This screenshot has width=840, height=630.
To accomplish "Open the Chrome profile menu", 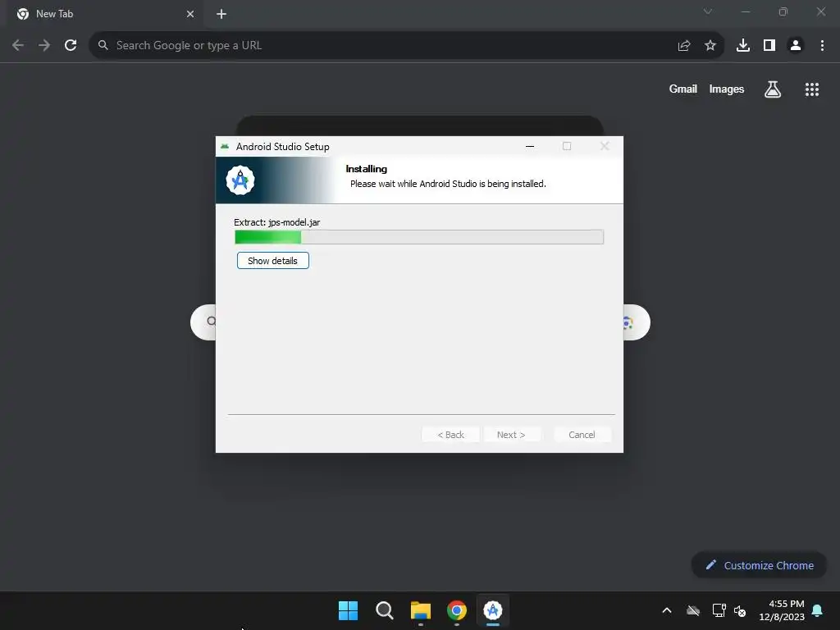I will 796,46.
